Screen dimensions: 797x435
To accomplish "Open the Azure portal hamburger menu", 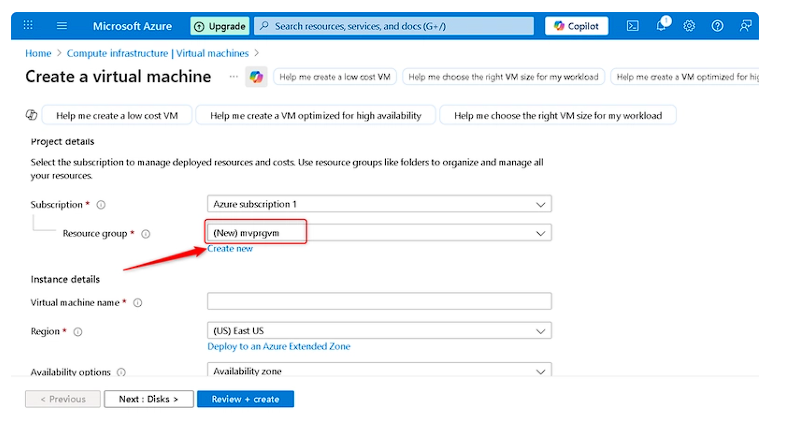I will click(x=62, y=26).
